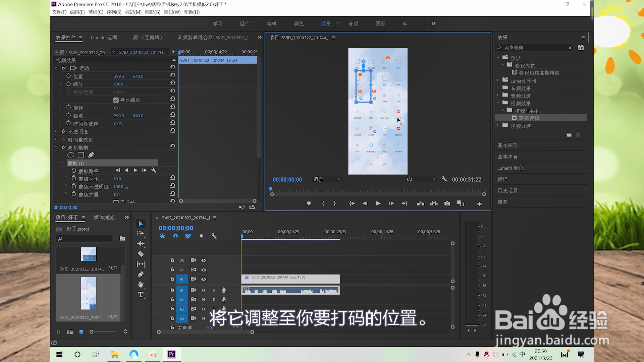Track selected mask forward
Viewport: 644px width, 362px height.
[136, 170]
